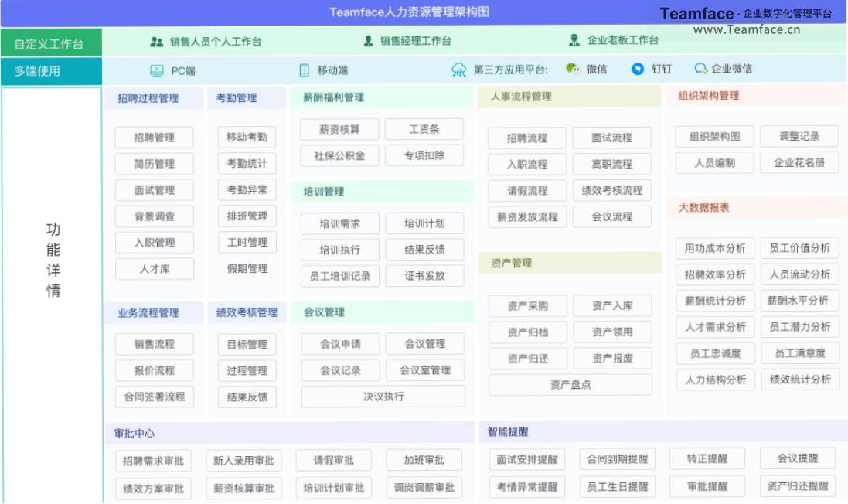The width and height of the screenshot is (848, 504).
Task: Click the 资产报废 button
Action: (x=612, y=358)
